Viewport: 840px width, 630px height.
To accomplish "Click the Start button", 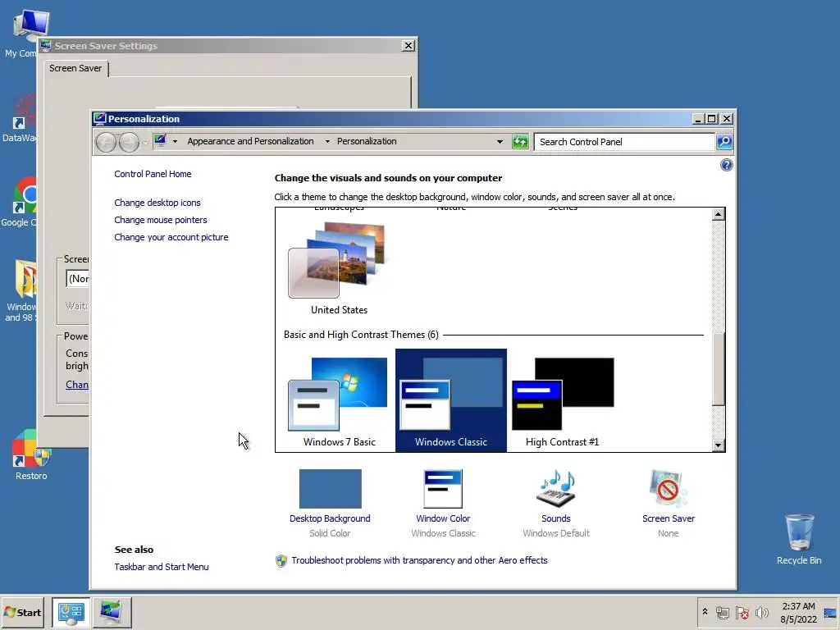I will pos(22,612).
